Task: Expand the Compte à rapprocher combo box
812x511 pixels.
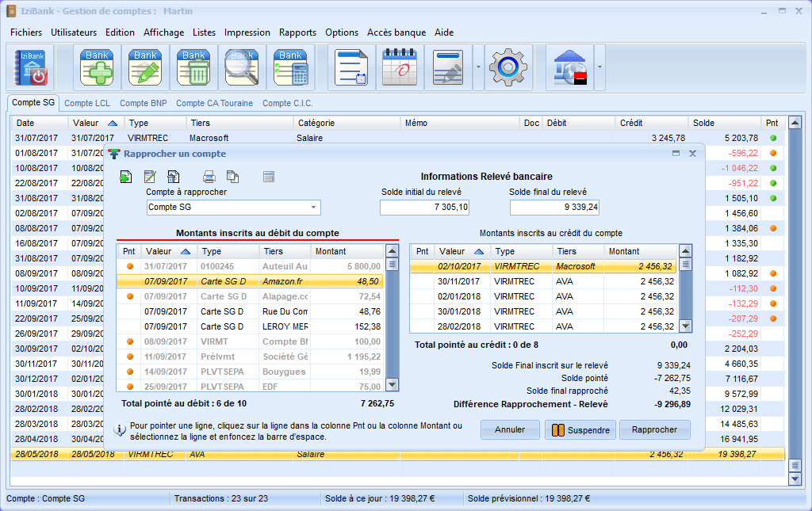Action: point(313,208)
